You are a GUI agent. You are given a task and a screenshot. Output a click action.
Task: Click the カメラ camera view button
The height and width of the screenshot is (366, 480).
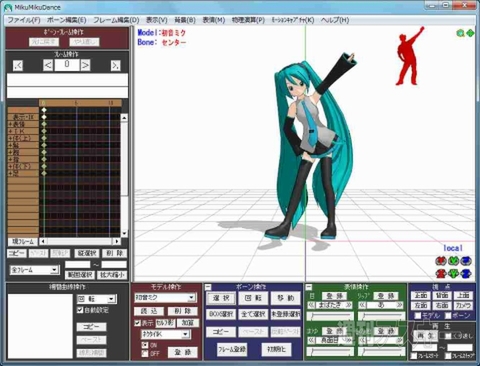pyautogui.click(x=464, y=305)
